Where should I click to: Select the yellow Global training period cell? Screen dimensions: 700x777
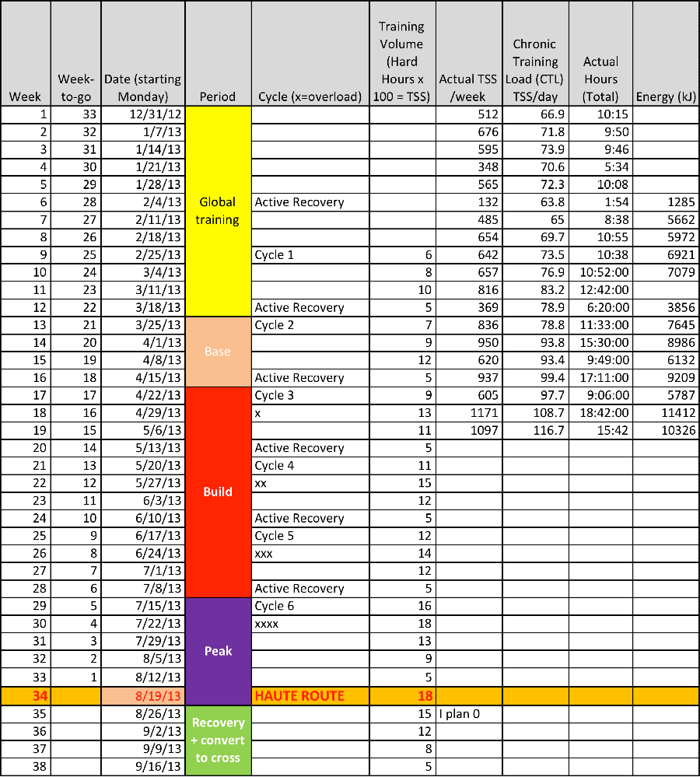(217, 211)
